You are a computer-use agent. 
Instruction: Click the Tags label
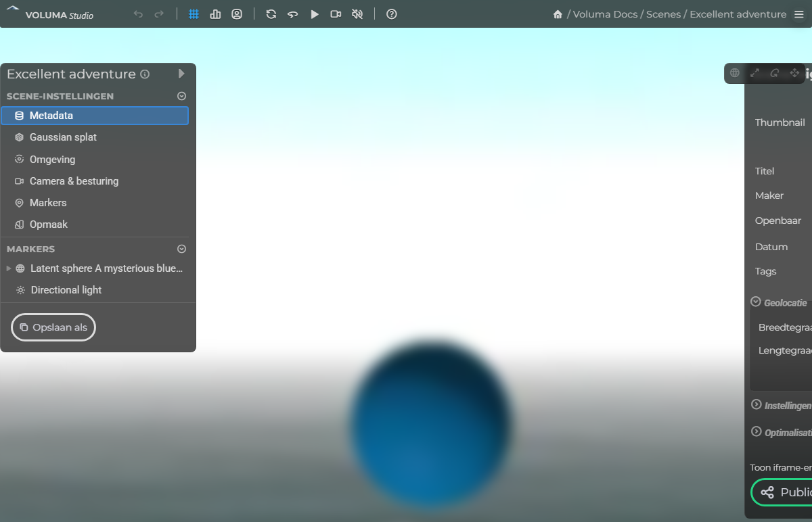coord(766,271)
